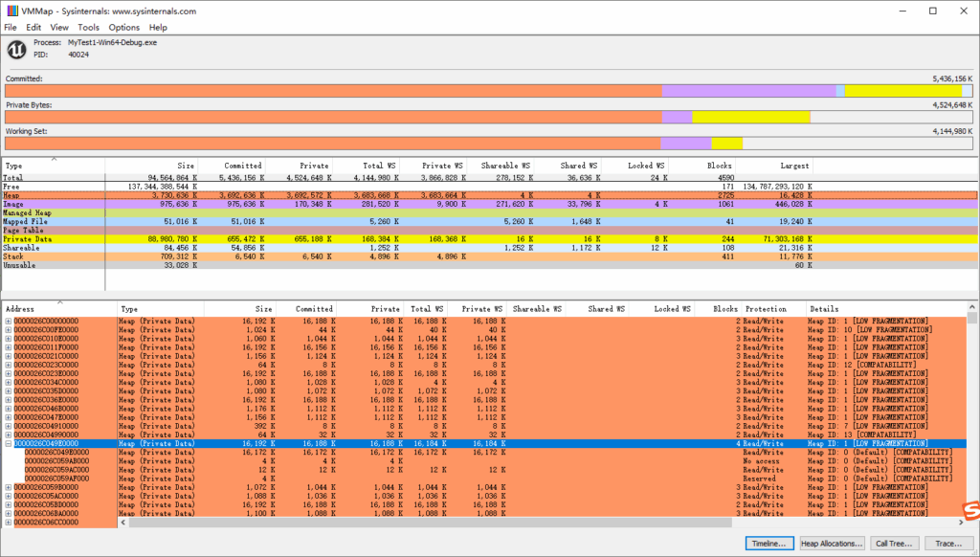980x557 pixels.
Task: Expand the 0000026C06BA0000 address entry
Action: coord(7,514)
